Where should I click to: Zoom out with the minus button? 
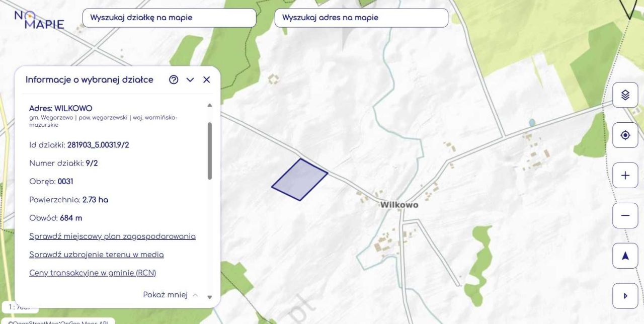(625, 216)
